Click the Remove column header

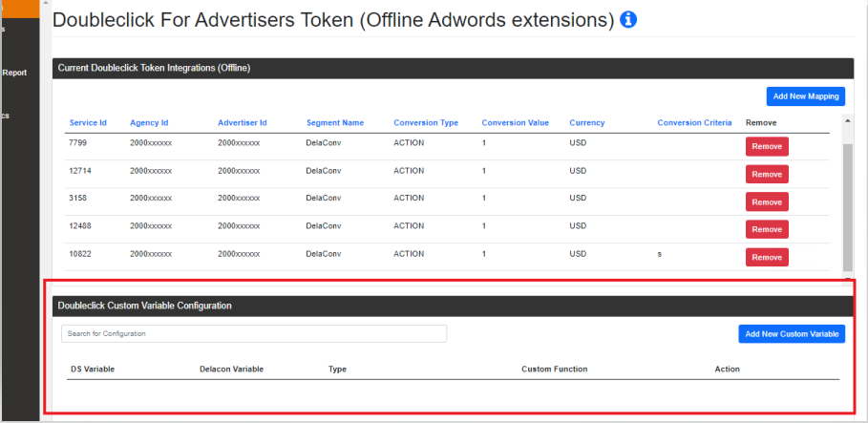coord(761,123)
